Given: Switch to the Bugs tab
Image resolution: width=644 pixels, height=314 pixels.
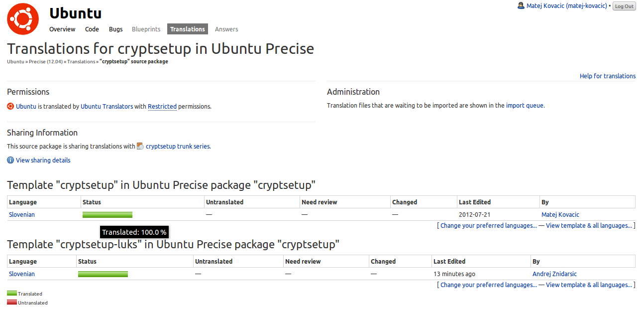Looking at the screenshot, I should 116,29.
